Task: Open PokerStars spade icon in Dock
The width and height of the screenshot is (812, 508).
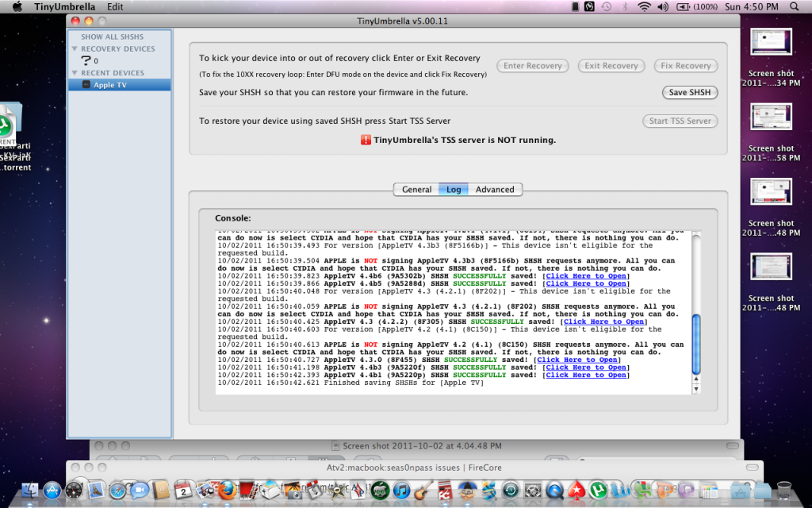Action: [x=576, y=491]
